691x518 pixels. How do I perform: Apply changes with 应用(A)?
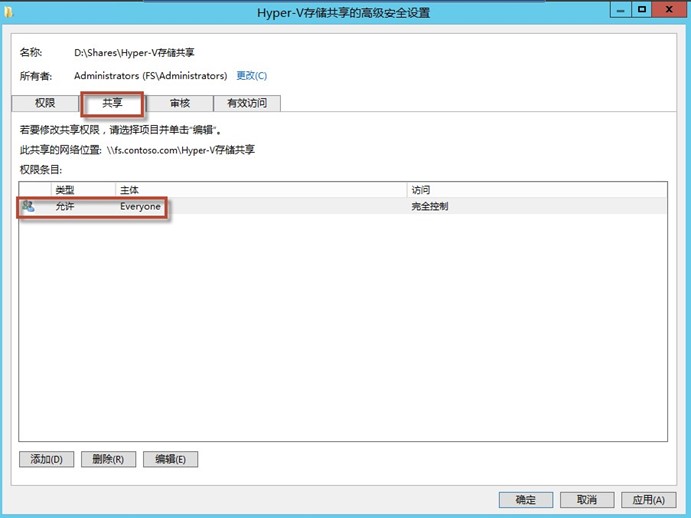point(648,500)
